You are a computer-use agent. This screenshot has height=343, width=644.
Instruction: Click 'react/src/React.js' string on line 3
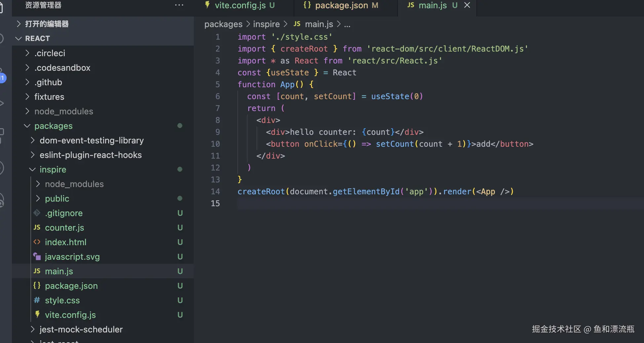[395, 61]
